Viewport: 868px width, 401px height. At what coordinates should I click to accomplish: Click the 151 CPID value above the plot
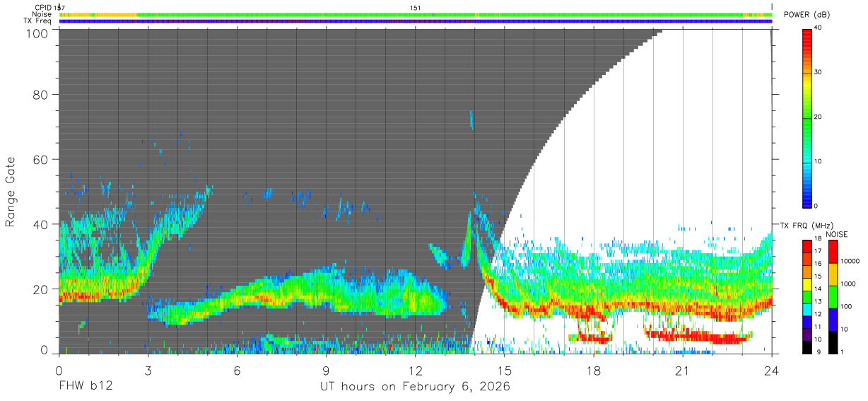(x=416, y=8)
